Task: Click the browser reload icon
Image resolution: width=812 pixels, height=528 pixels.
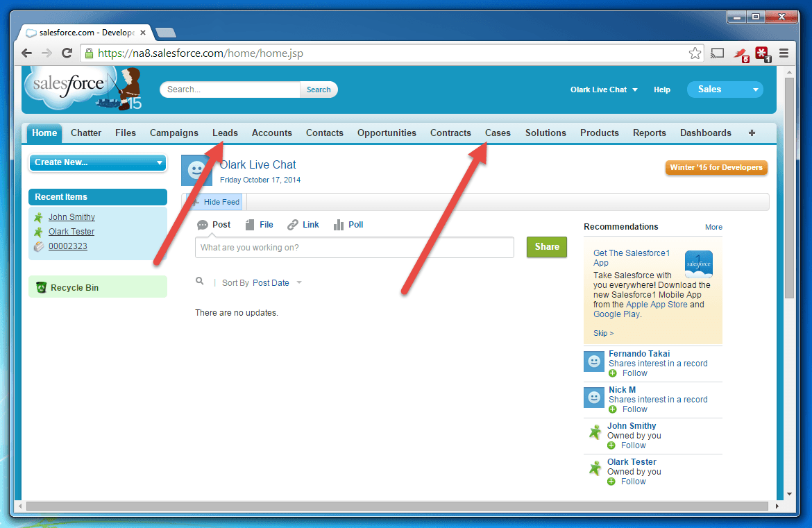Action: point(67,53)
